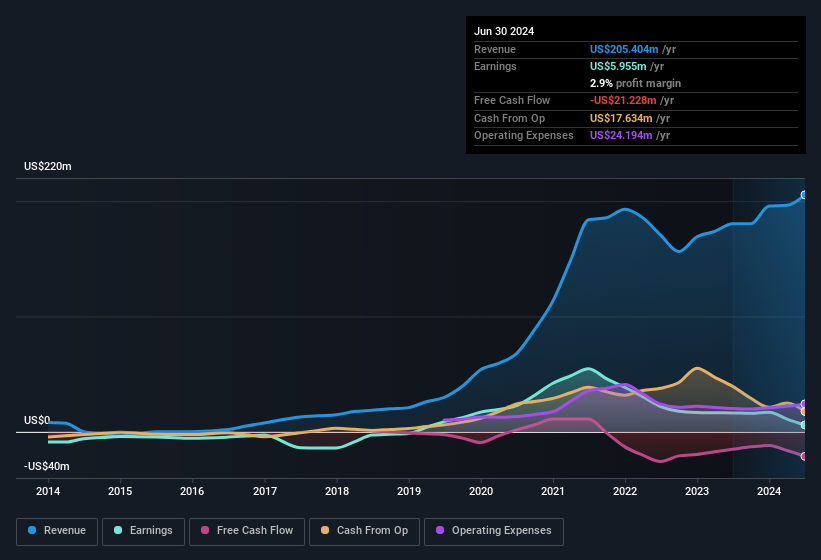Viewport: 821px width, 560px height.
Task: Click the 2.9% profit margin text
Action: pos(636,83)
